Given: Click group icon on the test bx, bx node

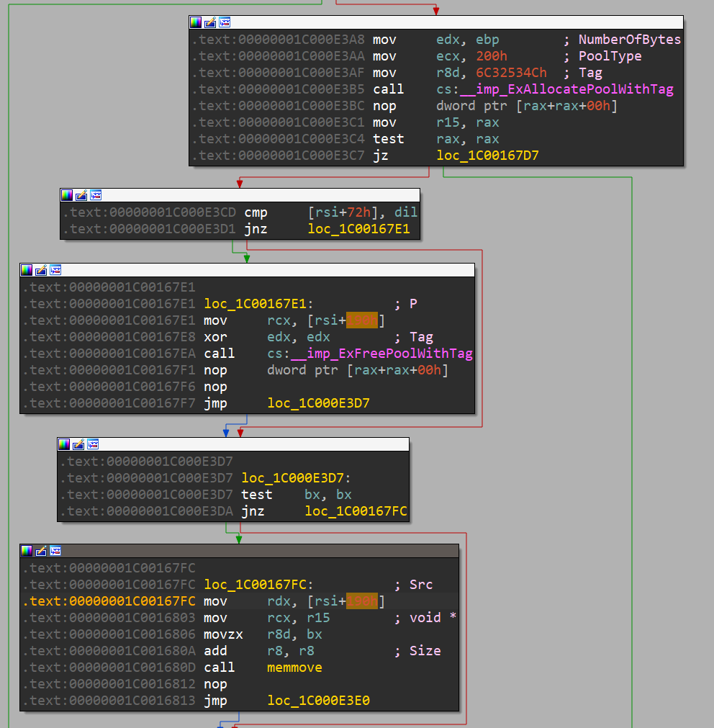Looking at the screenshot, I should (93, 444).
